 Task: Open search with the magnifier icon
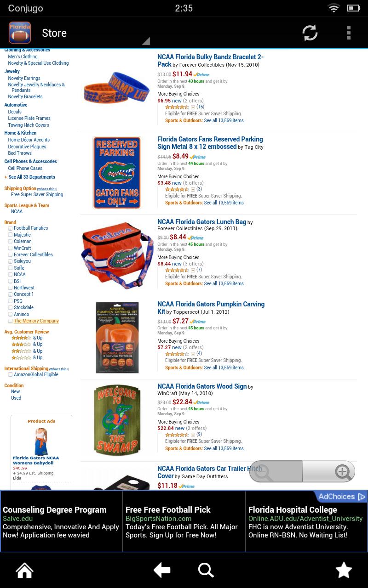[206, 570]
